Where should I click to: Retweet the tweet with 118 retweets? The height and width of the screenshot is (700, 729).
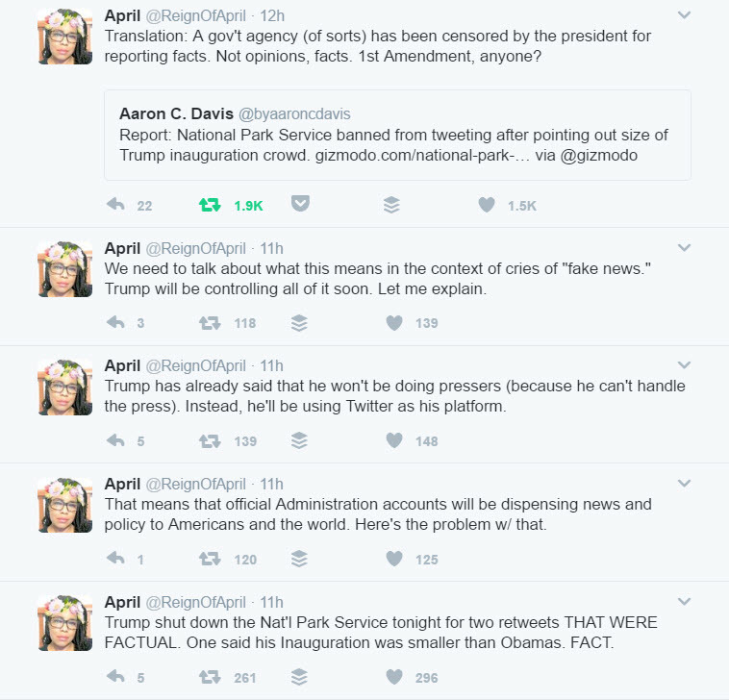point(209,323)
